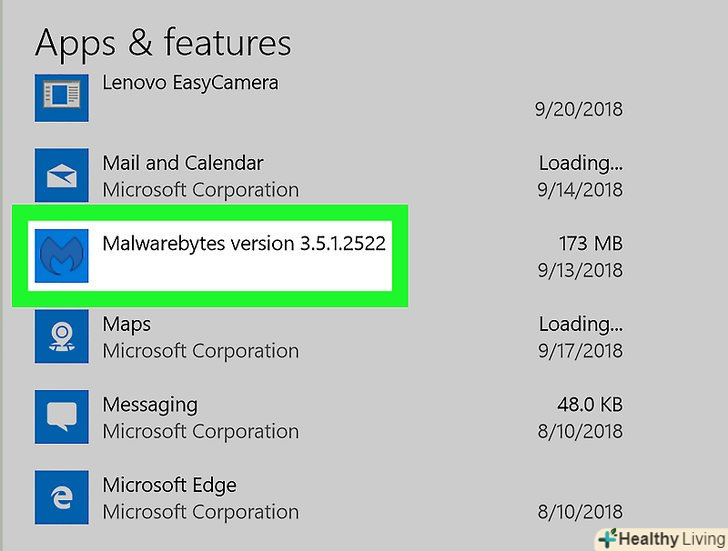The height and width of the screenshot is (551, 728).
Task: Select the Microsoft Edge app name
Action: pos(170,485)
